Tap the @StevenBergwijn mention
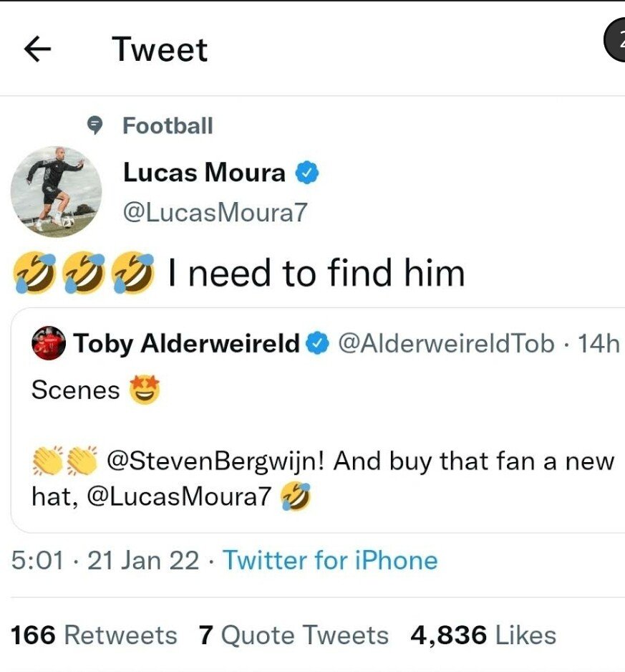Image resolution: width=625 pixels, height=672 pixels. coord(215,461)
